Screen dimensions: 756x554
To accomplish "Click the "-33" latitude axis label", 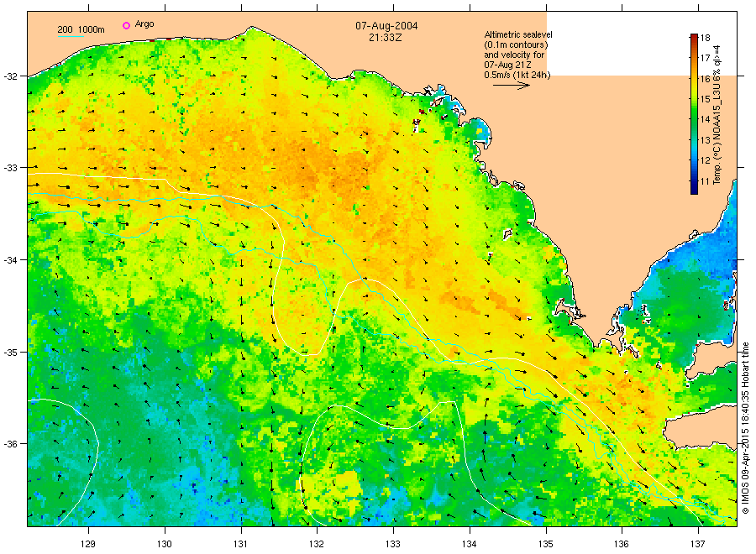I will click(11, 168).
